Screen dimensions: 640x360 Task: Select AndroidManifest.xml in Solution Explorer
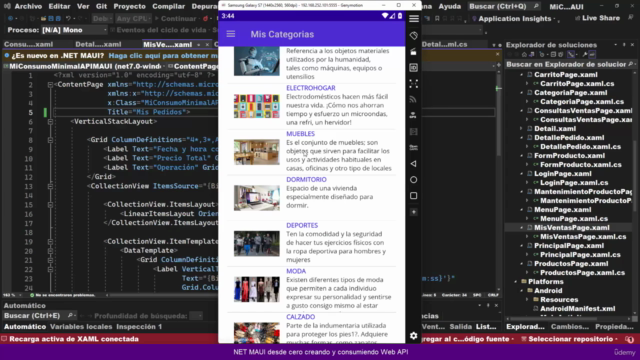pyautogui.click(x=578, y=309)
